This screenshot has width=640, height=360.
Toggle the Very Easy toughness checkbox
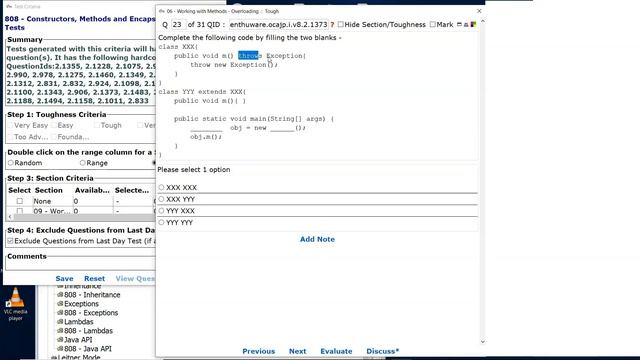pos(10,125)
